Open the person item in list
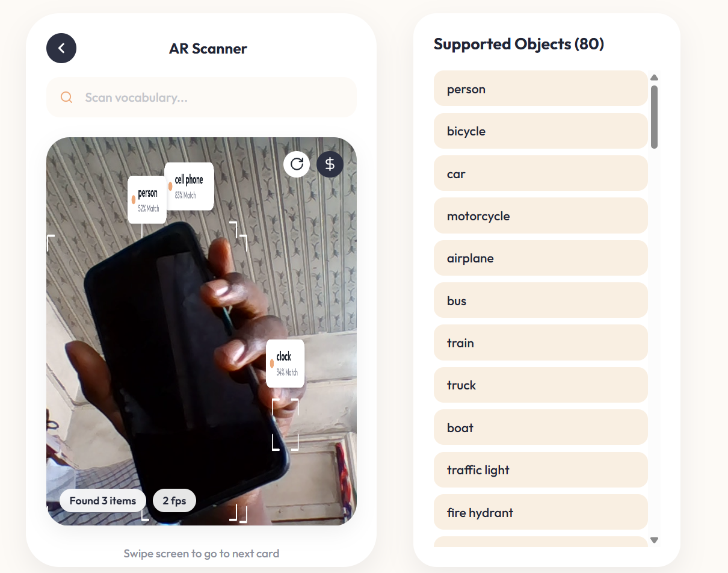The image size is (728, 573). 540,89
